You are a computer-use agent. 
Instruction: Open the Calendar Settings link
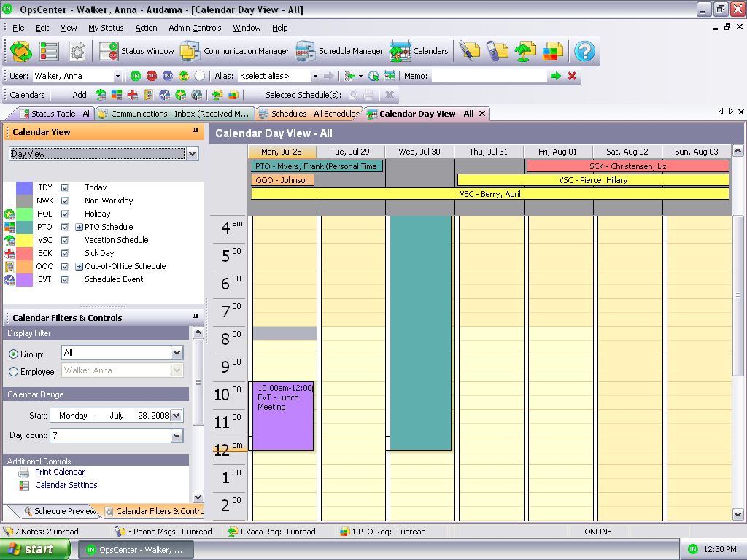pos(66,485)
